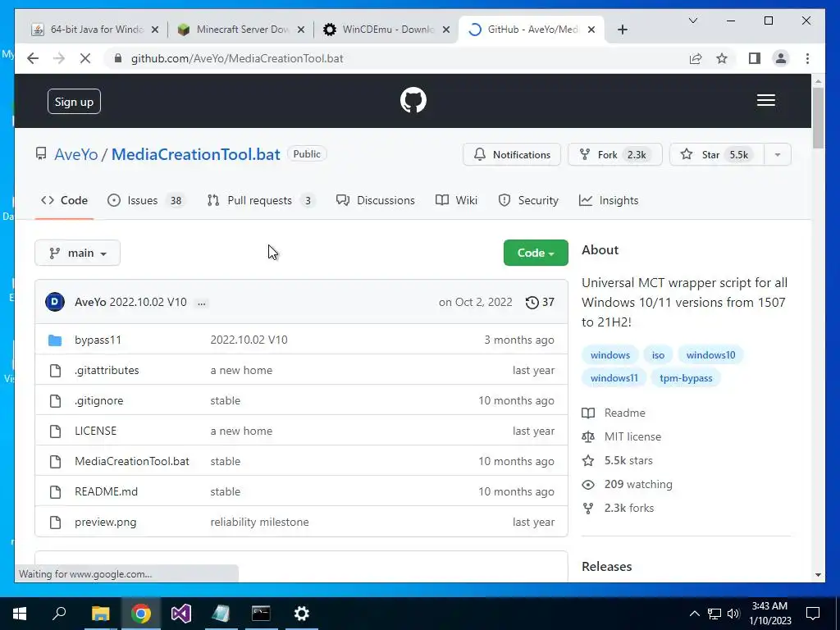This screenshot has height=630, width=840.
Task: Open the MediaCreationTool.bat repository title link
Action: (195, 154)
